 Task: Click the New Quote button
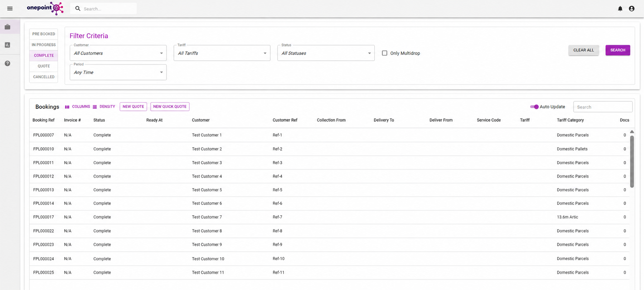pyautogui.click(x=133, y=107)
